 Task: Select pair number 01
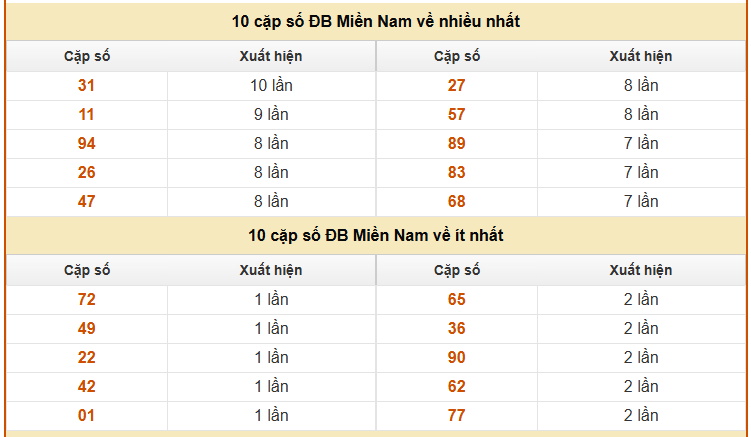(x=86, y=416)
